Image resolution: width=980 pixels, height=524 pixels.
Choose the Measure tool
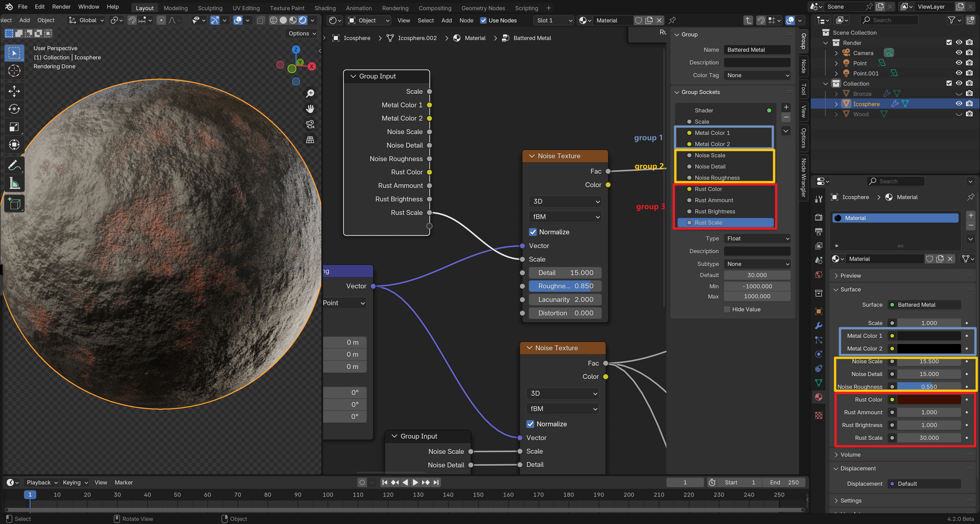[14, 184]
